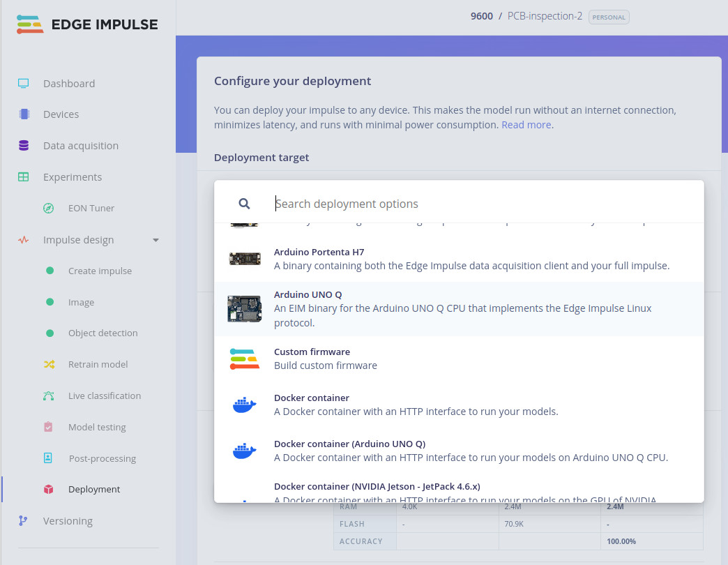This screenshot has height=565, width=728.
Task: Click the green dot beside Object detection
Action: coord(50,333)
